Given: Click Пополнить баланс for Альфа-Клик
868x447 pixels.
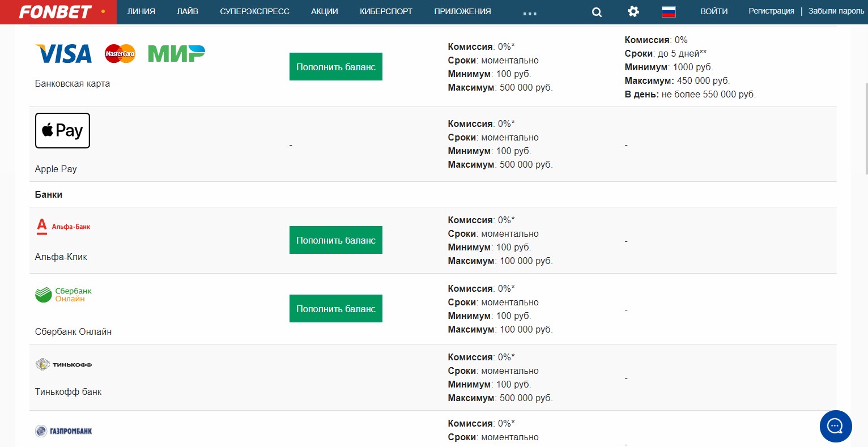Looking at the screenshot, I should (336, 240).
